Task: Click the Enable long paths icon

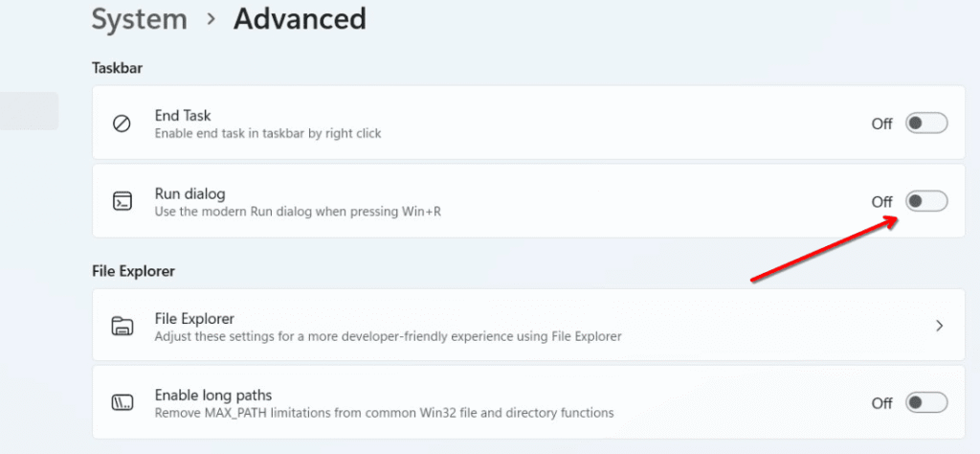Action: (x=122, y=403)
